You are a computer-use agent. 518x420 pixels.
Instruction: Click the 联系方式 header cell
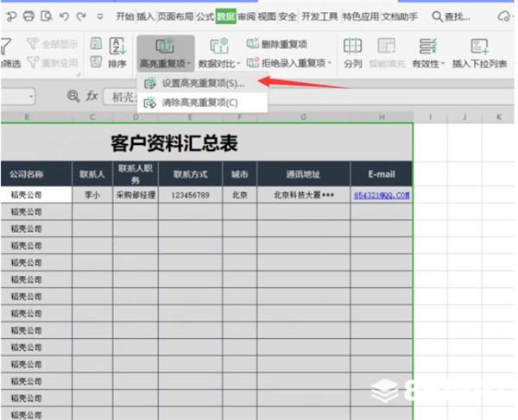tap(190, 174)
